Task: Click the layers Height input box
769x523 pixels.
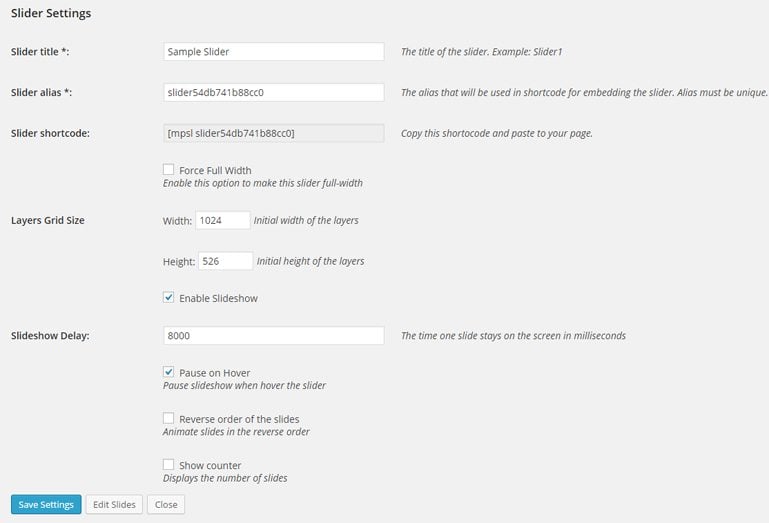Action: coord(225,261)
